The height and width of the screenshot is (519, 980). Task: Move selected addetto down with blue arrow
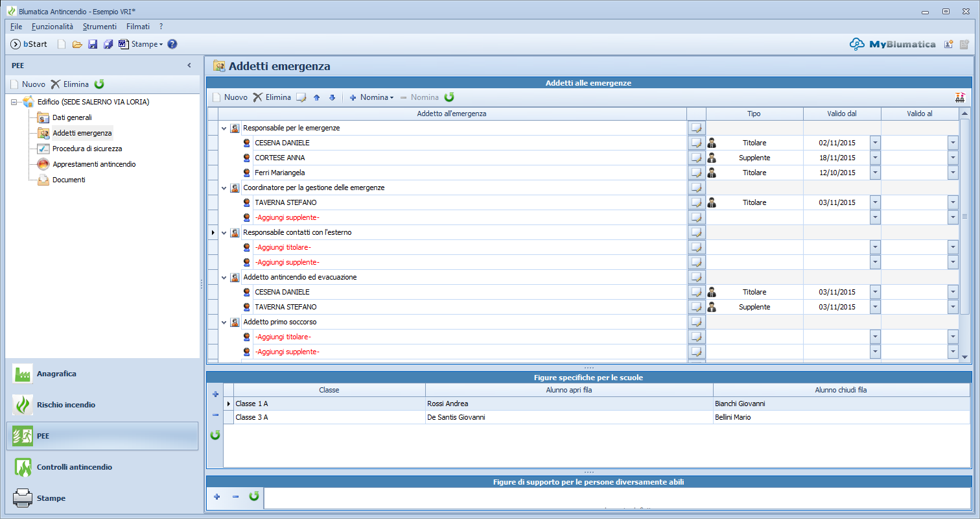(332, 97)
